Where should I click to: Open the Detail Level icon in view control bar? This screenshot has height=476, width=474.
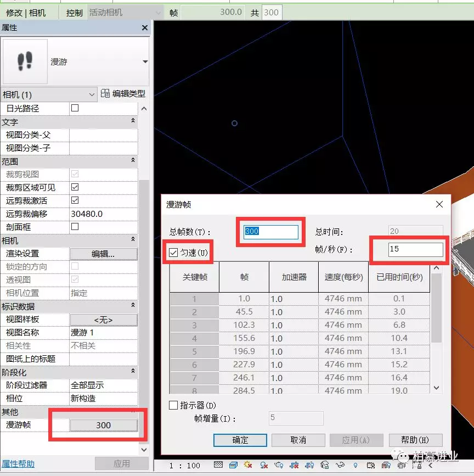tap(218, 465)
